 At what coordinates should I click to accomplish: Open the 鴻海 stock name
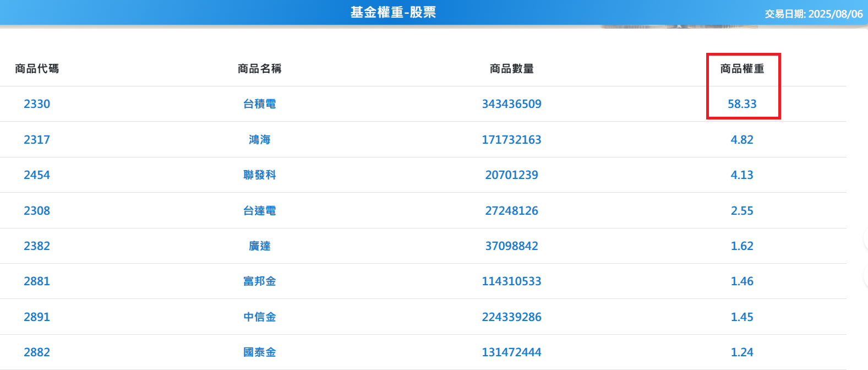[x=260, y=140]
